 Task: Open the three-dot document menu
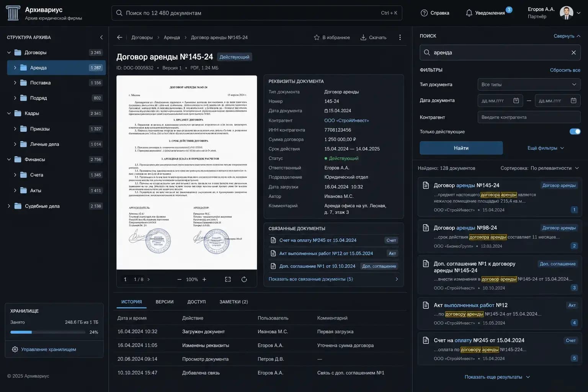(400, 38)
